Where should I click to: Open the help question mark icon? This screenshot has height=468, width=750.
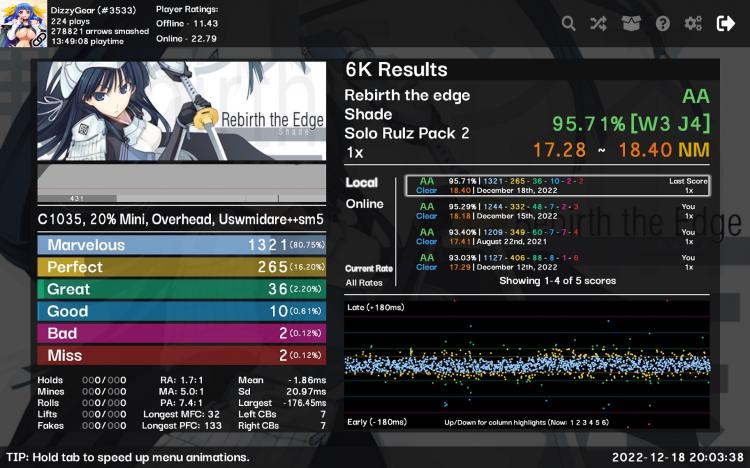pos(662,23)
